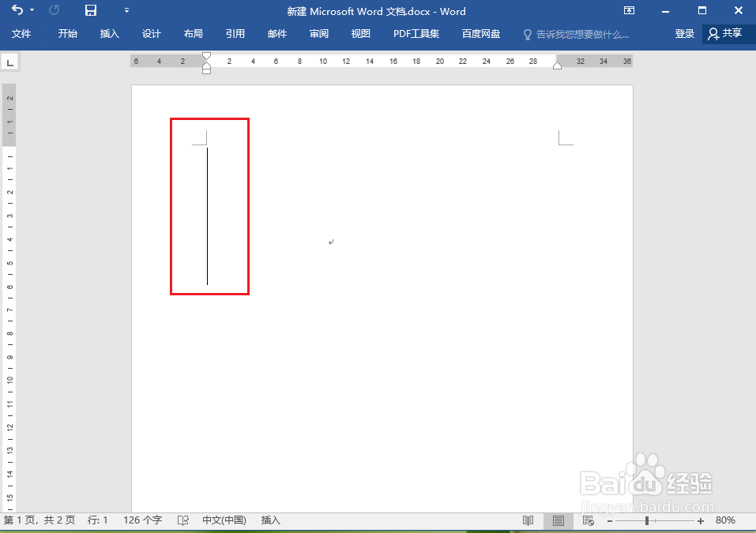The image size is (756, 533).
Task: Click the 126 个字 word count display
Action: tap(141, 520)
